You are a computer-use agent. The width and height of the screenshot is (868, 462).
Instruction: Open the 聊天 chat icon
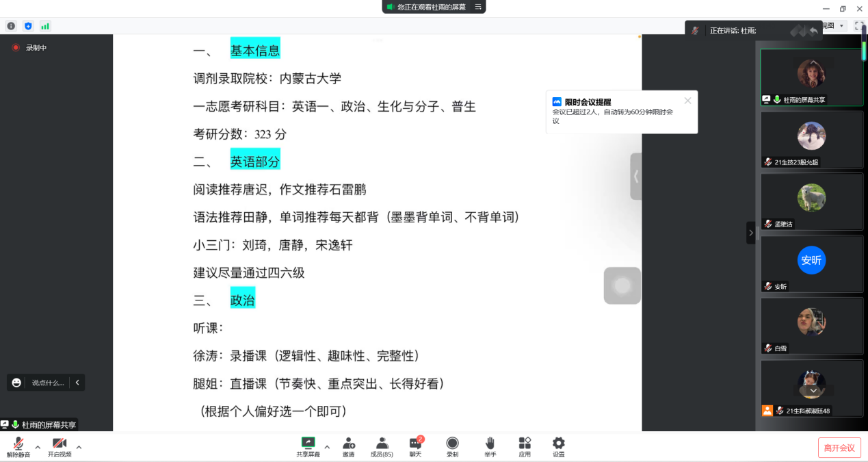(x=415, y=444)
